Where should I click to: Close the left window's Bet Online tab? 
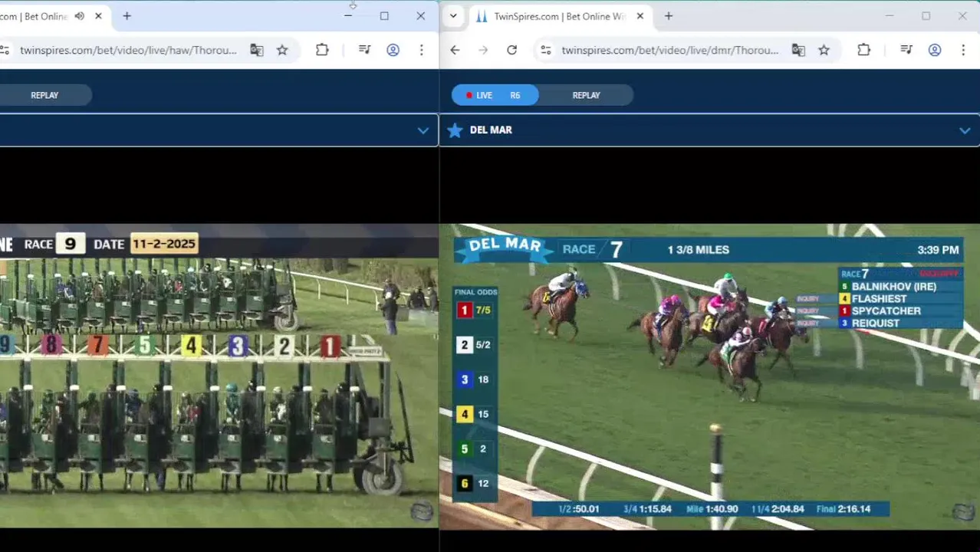(98, 16)
